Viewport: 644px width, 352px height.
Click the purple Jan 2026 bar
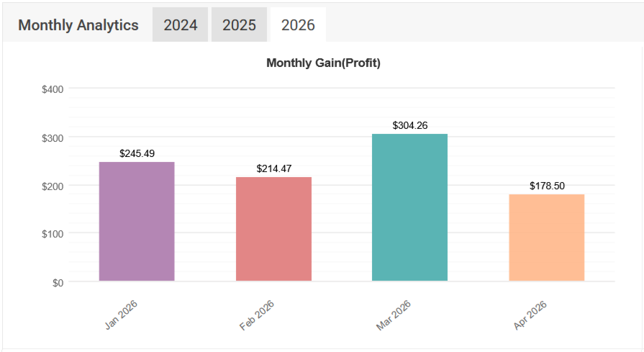[137, 222]
